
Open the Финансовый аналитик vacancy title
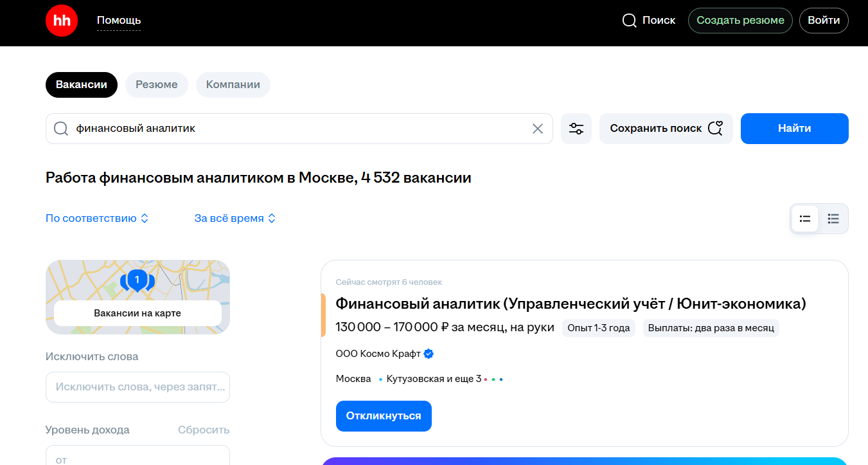(571, 304)
